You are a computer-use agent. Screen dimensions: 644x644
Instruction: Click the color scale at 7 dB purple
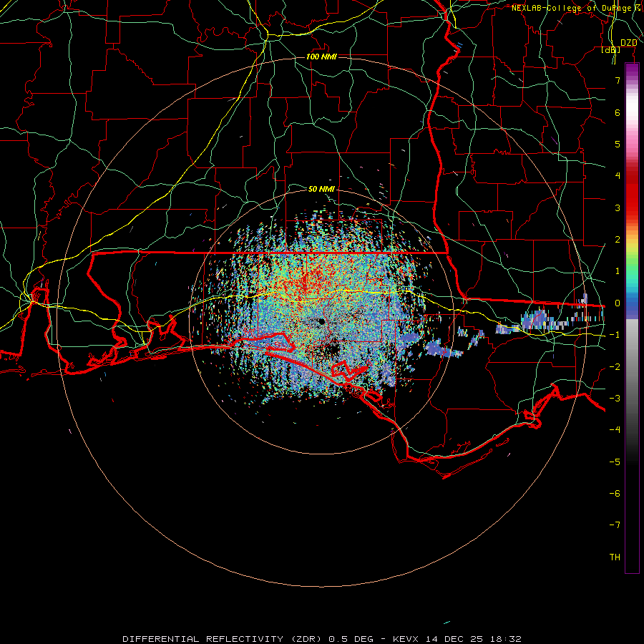pos(632,80)
